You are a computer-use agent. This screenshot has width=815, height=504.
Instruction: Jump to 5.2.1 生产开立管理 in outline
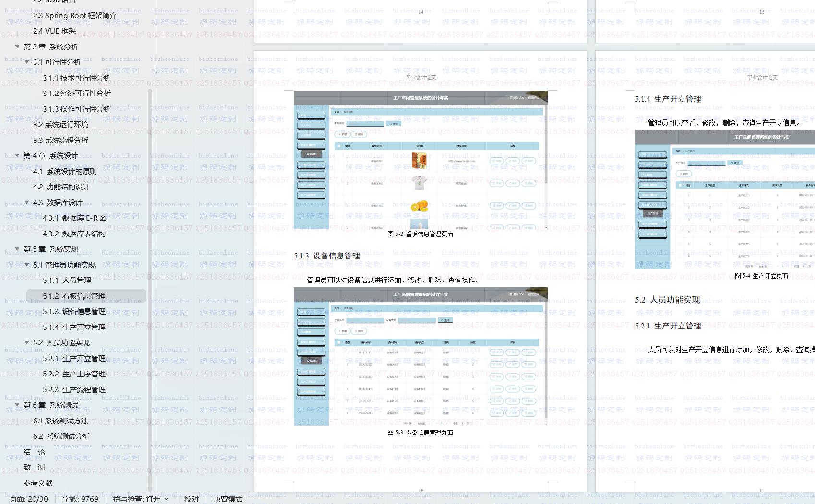coord(74,358)
